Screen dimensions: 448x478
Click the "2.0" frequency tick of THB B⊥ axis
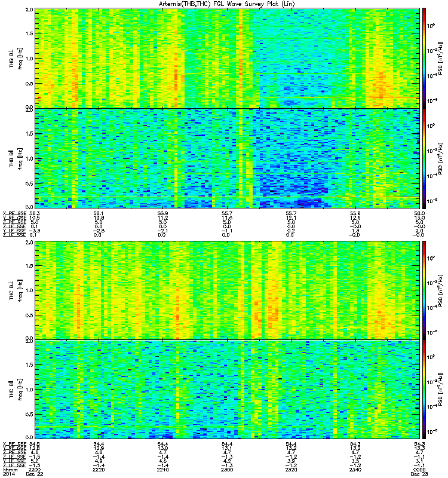29,10
